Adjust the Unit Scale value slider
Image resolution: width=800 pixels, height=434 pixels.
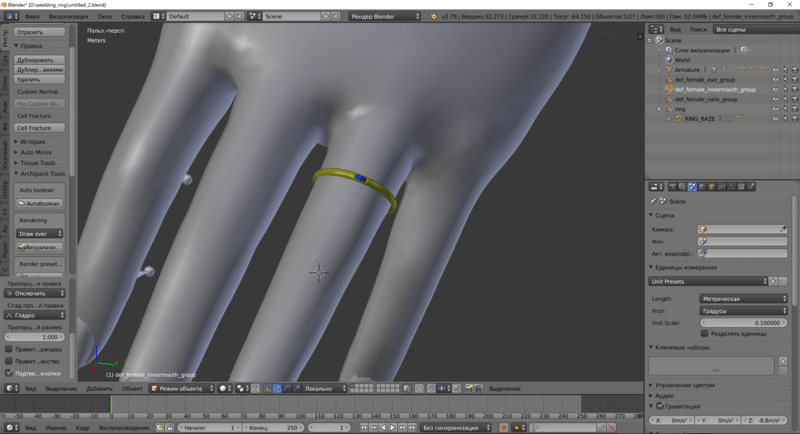pos(742,323)
